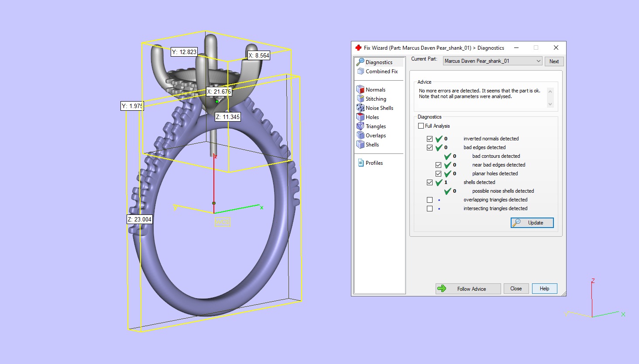Uncheck bad edges detected checkbox

(x=429, y=147)
